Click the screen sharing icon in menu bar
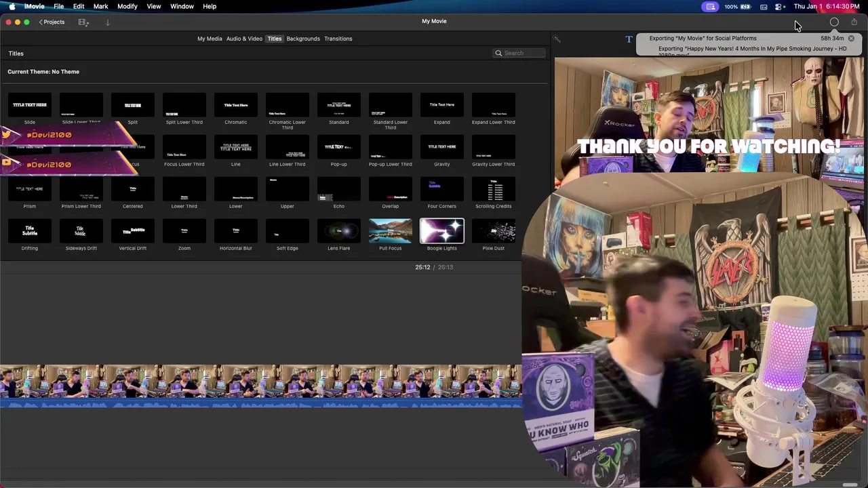 click(711, 6)
